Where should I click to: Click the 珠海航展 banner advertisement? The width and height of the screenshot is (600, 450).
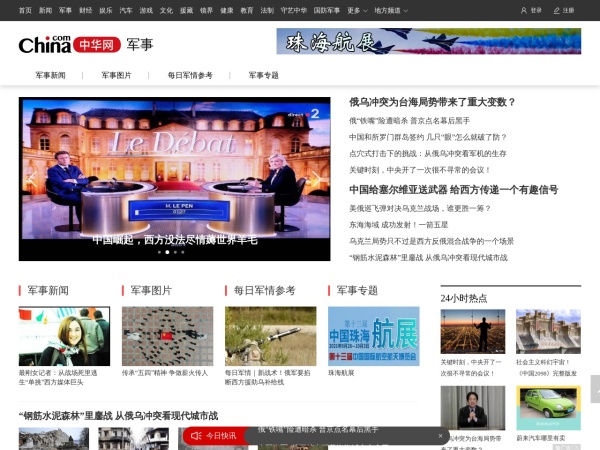pos(414,41)
